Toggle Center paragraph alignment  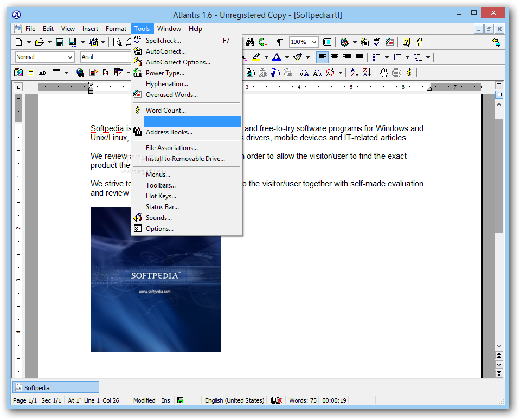click(335, 57)
